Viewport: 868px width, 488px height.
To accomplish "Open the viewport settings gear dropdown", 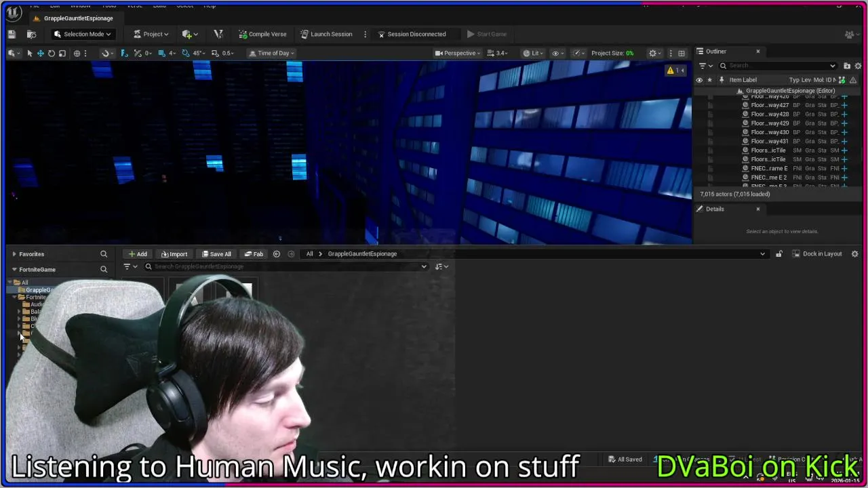I will pos(654,53).
